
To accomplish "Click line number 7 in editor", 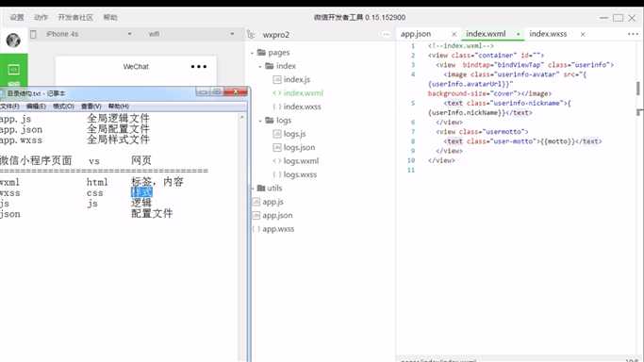I will (413, 132).
